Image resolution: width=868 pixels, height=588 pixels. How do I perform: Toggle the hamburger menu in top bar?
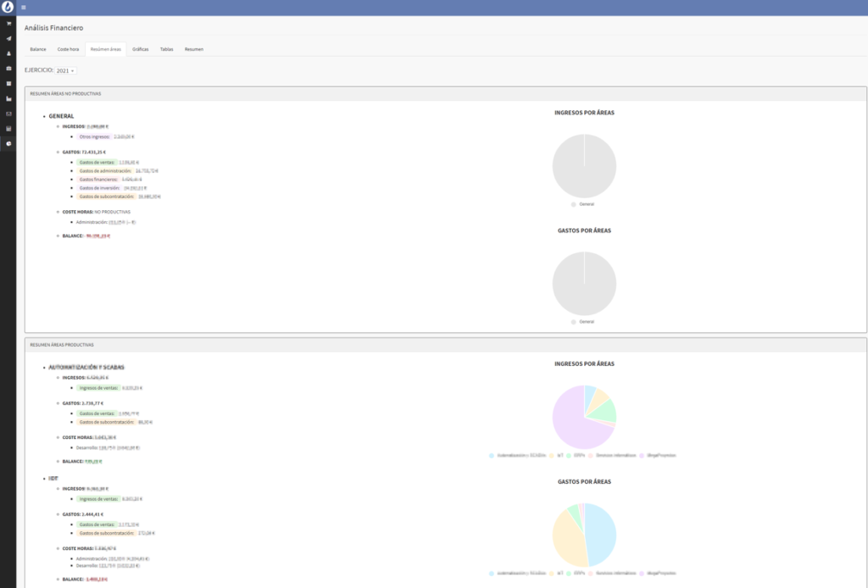click(x=23, y=8)
